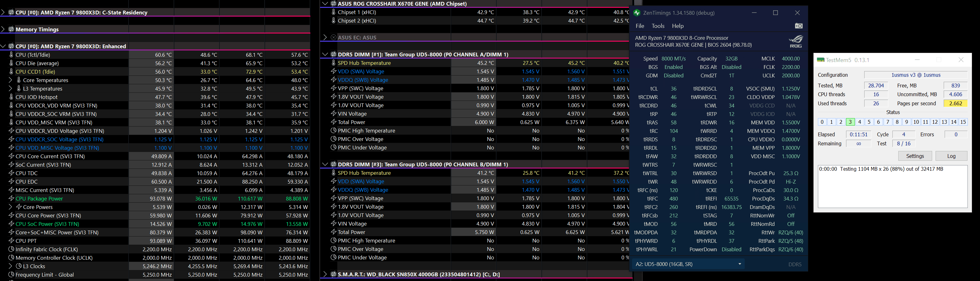Click thermometer icon beside Chipset 2 (xHCI)
980x281 pixels.
(x=334, y=21)
